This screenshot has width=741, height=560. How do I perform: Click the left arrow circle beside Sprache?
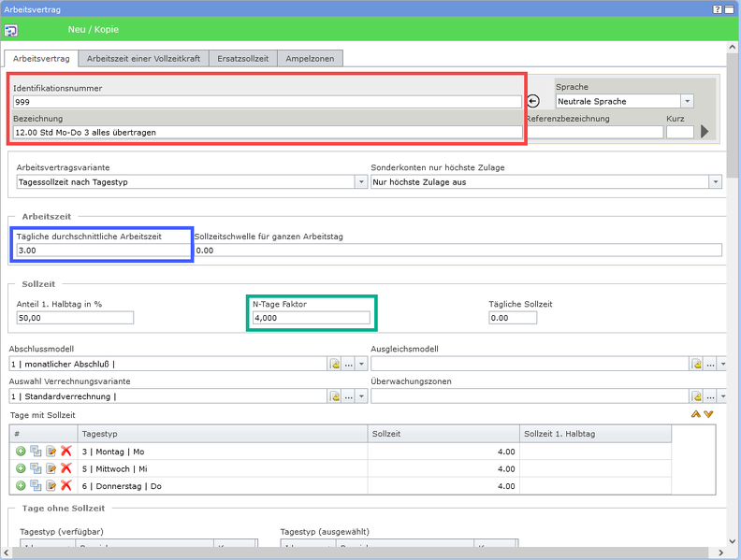pos(533,101)
